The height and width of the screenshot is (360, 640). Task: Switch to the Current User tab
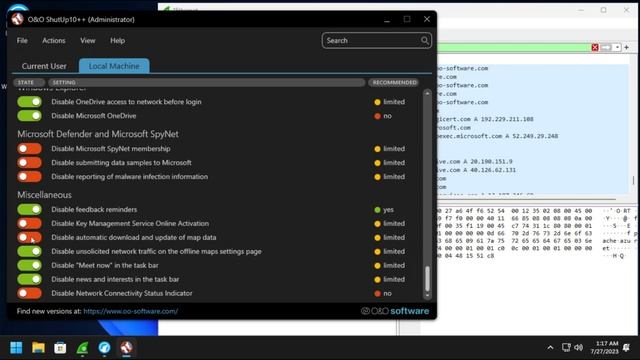point(44,66)
